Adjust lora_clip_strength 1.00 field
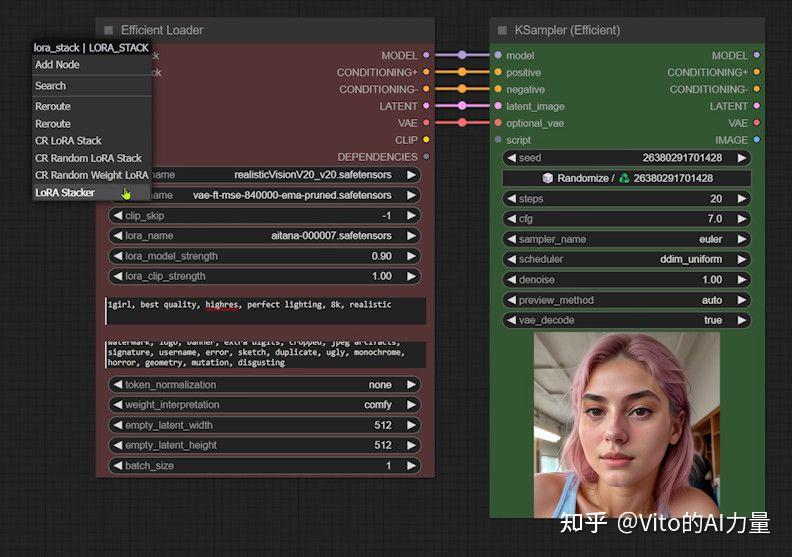 pyautogui.click(x=265, y=276)
